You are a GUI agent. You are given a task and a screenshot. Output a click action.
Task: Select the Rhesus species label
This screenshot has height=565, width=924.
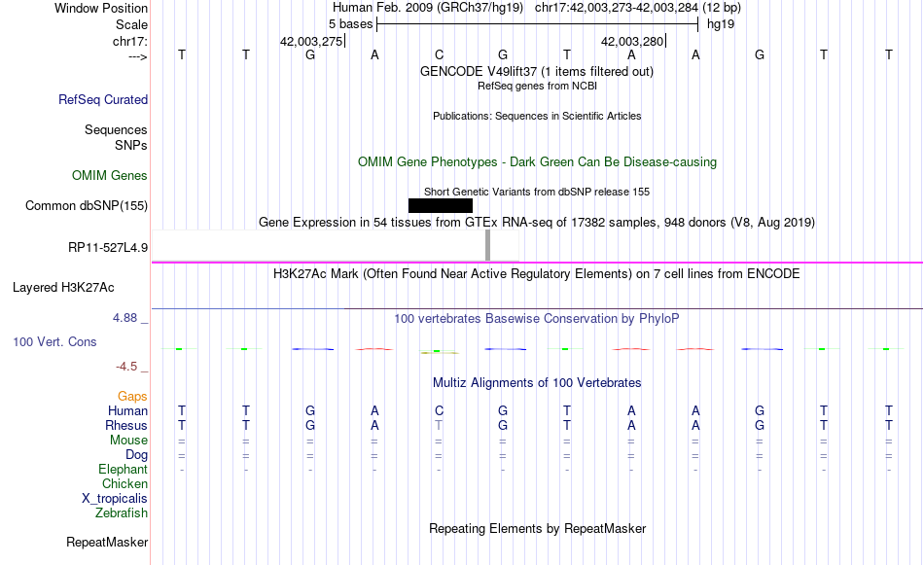(126, 425)
